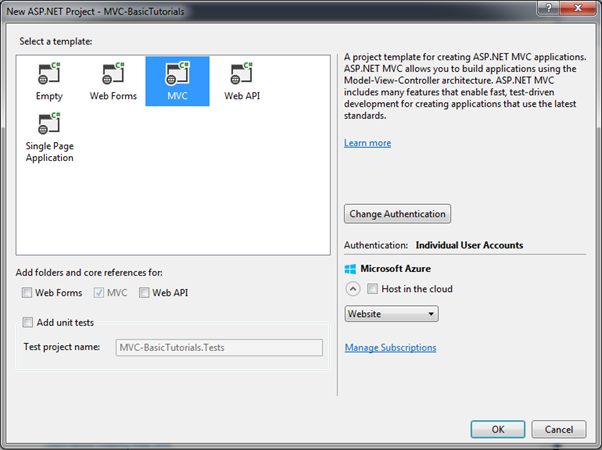Click the Microsoft Azure logo icon
This screenshot has height=450, width=602.
pyautogui.click(x=350, y=269)
